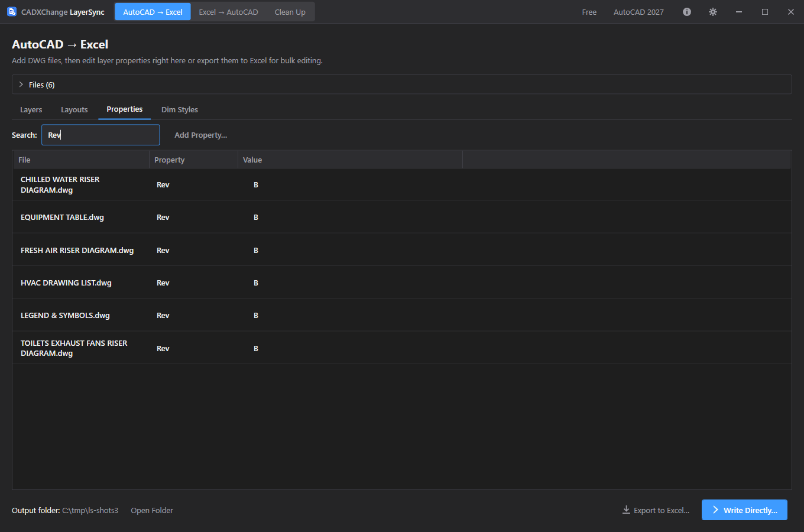Select the Properties tab
Screen dimensions: 804x532
124,109
